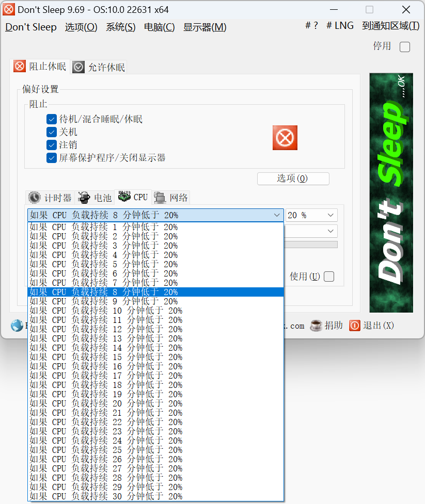
Task: Select 15 分钟 CPU load option
Action: [156, 357]
